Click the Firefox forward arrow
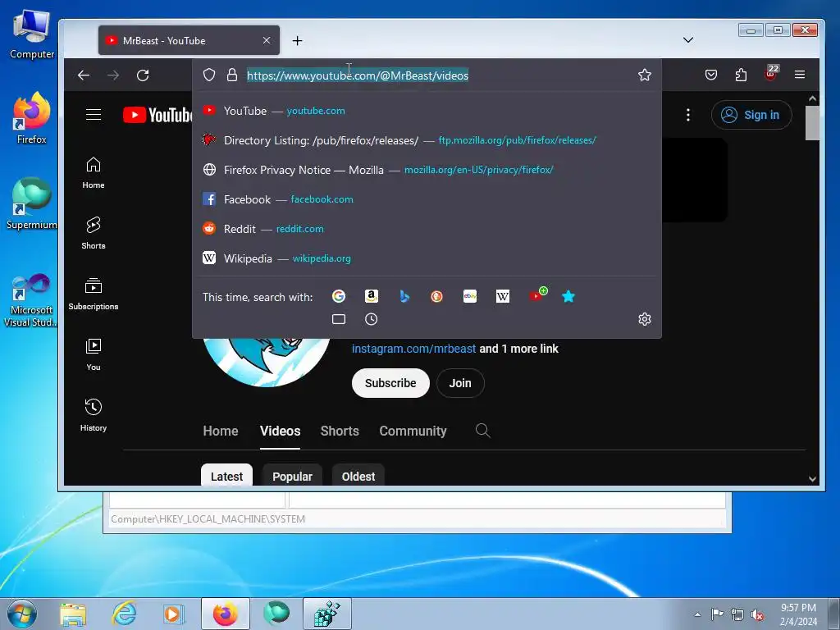The height and width of the screenshot is (630, 840). (113, 75)
